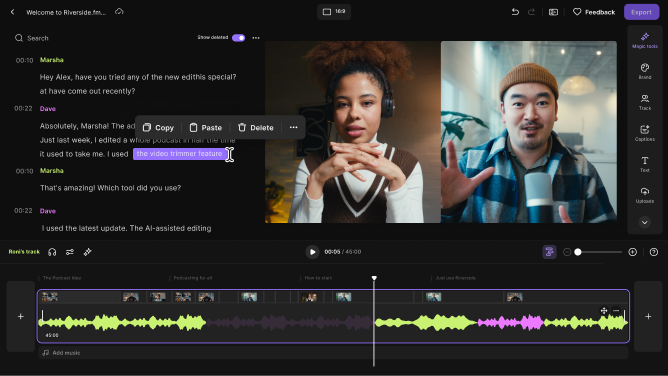Open the Captions panel
Viewport: 668px width, 376px height.
[645, 133]
